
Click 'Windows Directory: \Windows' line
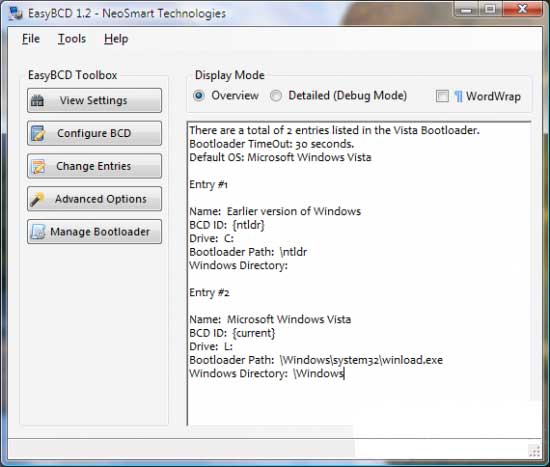267,373
